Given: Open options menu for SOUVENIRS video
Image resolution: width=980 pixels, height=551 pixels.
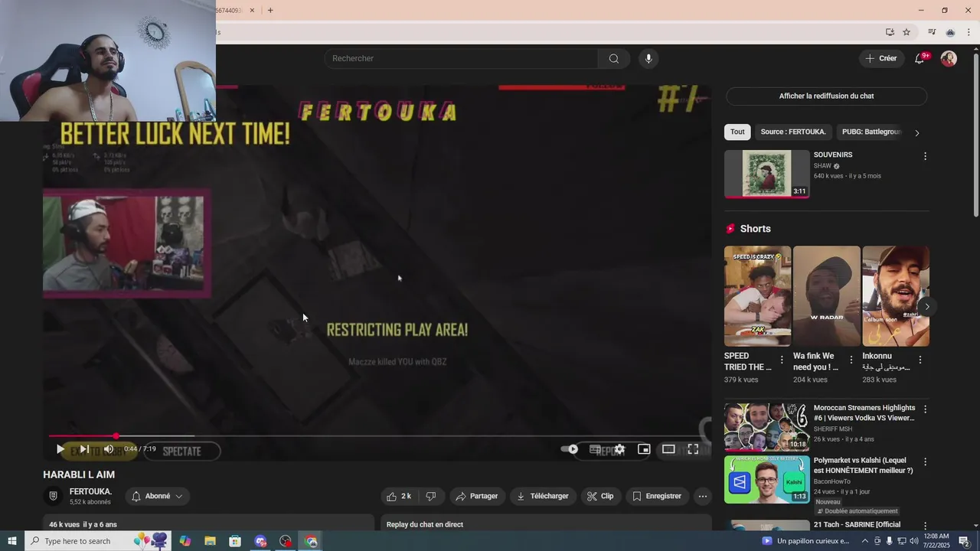Looking at the screenshot, I should pyautogui.click(x=925, y=156).
